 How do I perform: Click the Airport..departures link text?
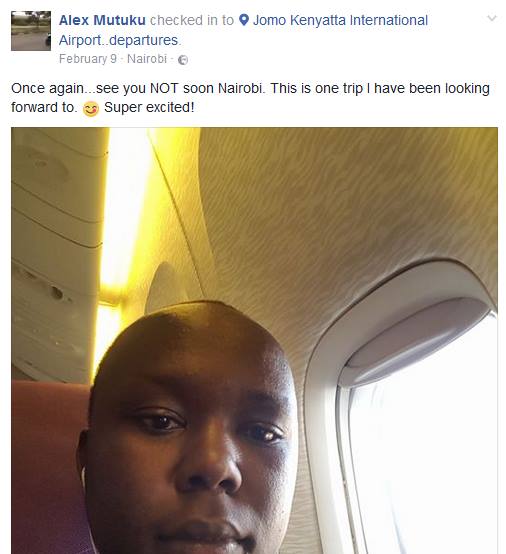pyautogui.click(x=120, y=40)
